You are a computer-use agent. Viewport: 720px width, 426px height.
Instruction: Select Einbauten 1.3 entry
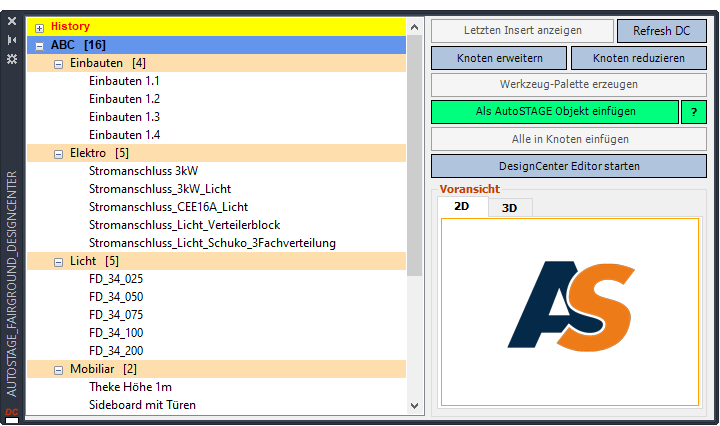[x=124, y=117]
